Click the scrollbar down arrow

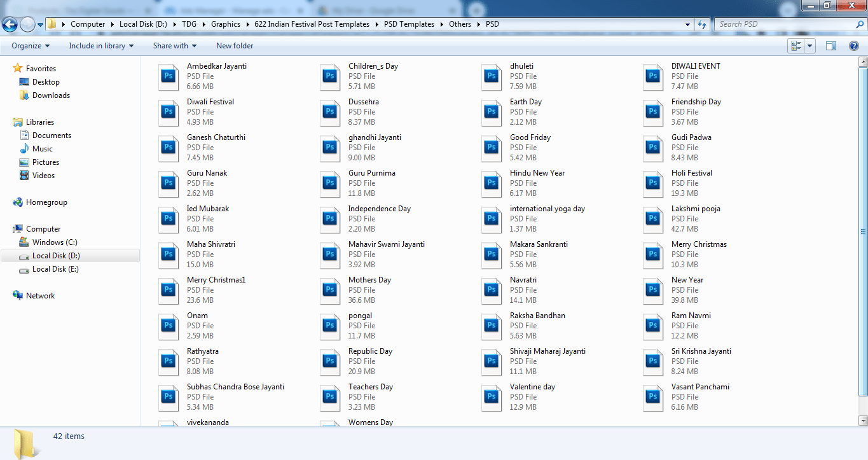pyautogui.click(x=863, y=421)
